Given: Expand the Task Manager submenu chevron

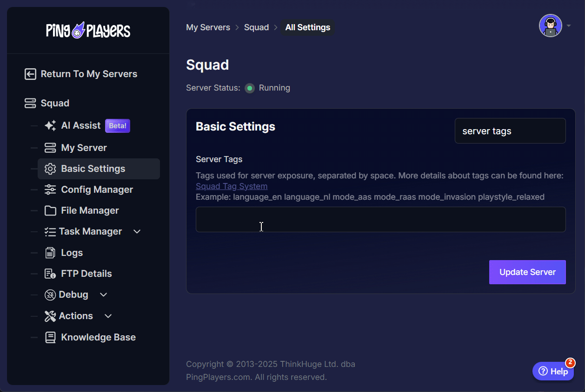Looking at the screenshot, I should 137,231.
